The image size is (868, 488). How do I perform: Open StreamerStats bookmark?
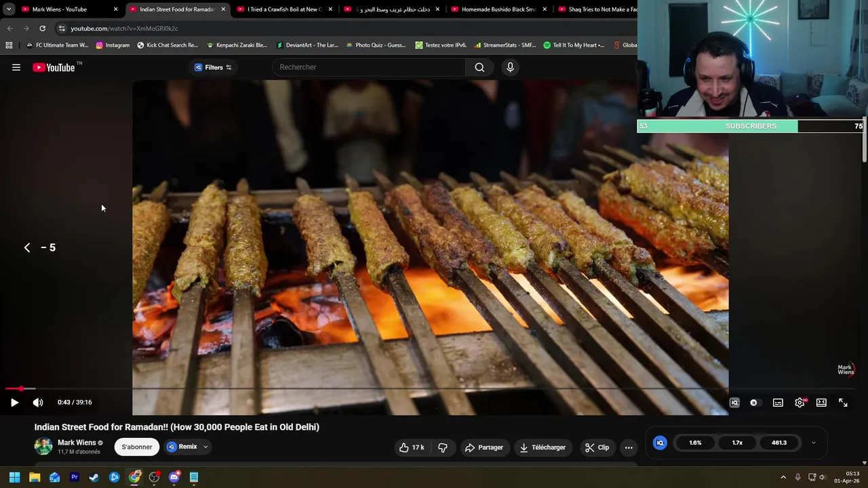pos(505,45)
